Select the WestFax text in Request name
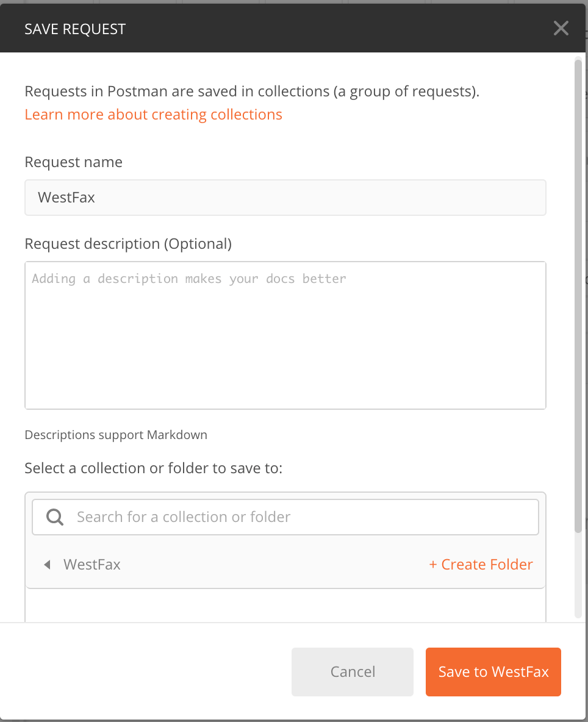 [66, 197]
